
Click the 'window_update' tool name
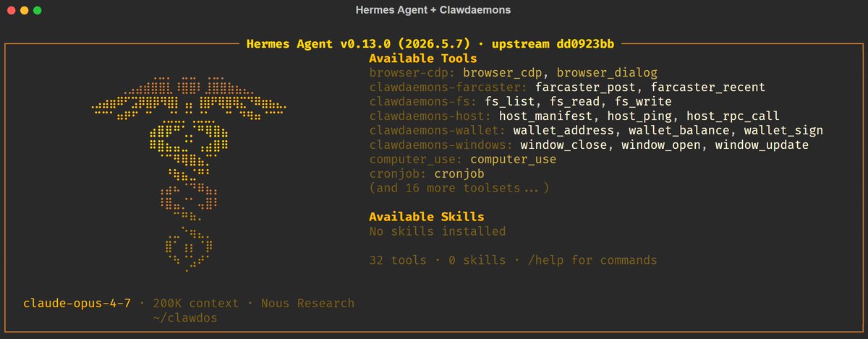[762, 145]
